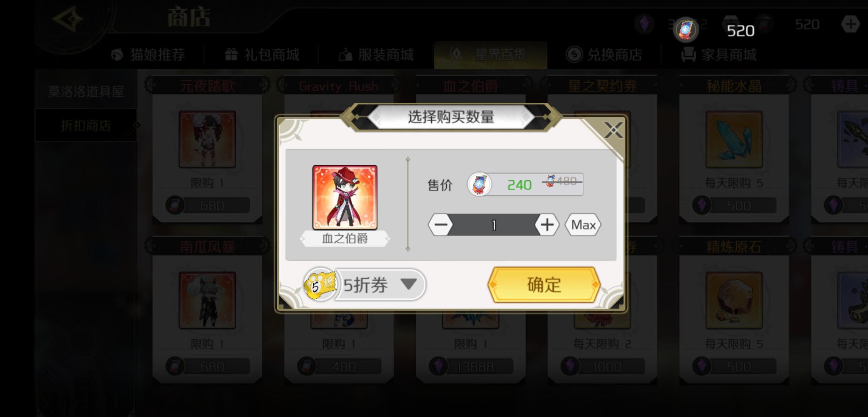Switch to 猫娘推荐 tab
This screenshot has width=868, height=417.
(x=148, y=54)
